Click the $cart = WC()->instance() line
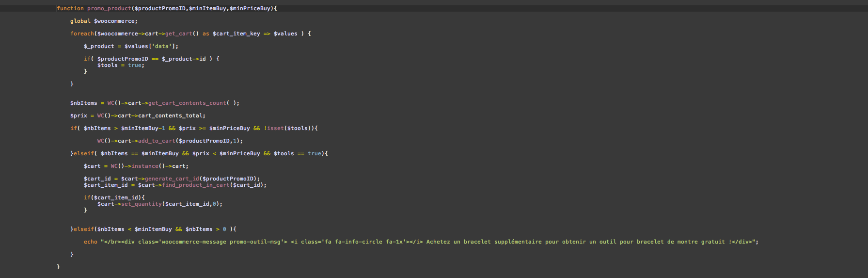Viewport: 868px width, 278px height. click(x=136, y=166)
